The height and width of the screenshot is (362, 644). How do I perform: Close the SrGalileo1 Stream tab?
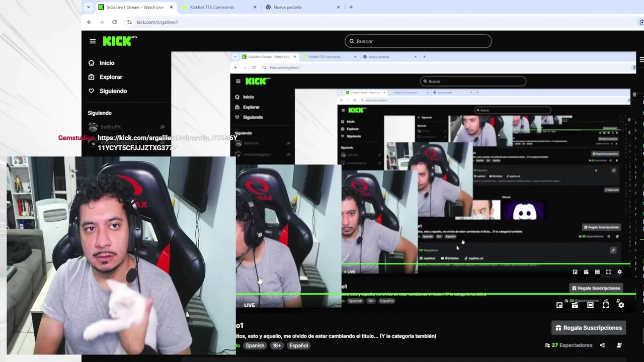(171, 7)
